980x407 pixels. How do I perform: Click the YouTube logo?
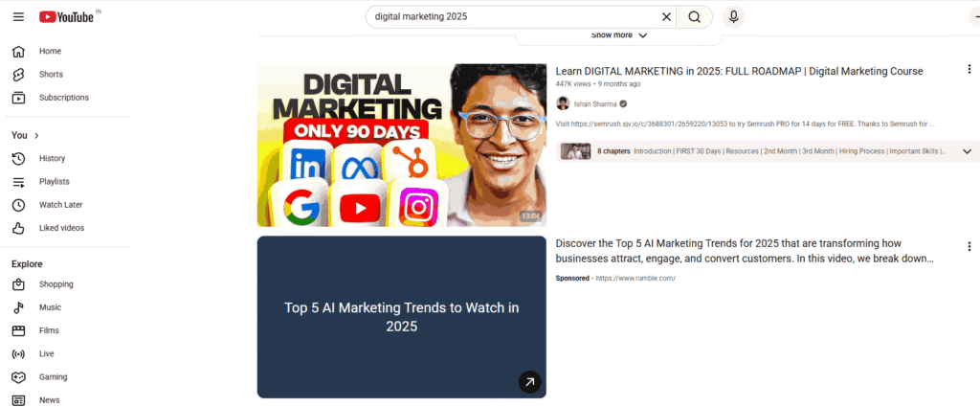click(66, 17)
